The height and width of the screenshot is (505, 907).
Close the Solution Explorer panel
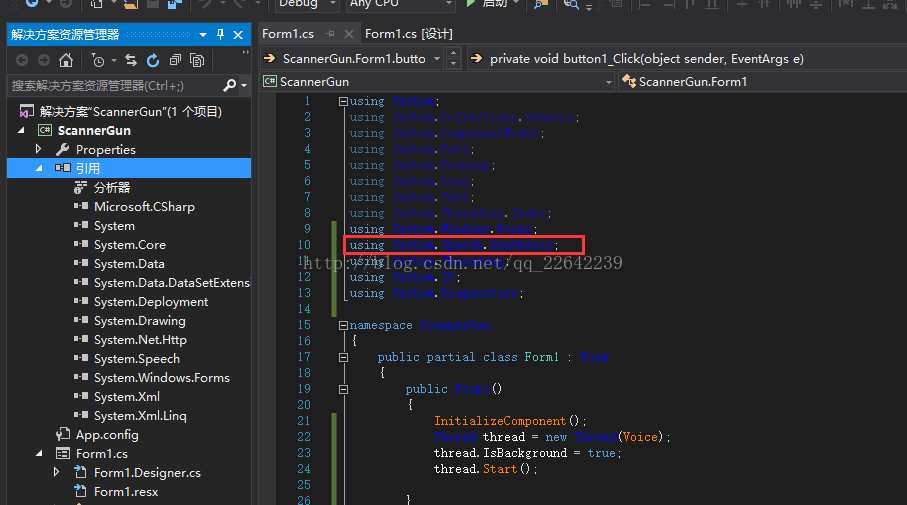click(x=239, y=35)
